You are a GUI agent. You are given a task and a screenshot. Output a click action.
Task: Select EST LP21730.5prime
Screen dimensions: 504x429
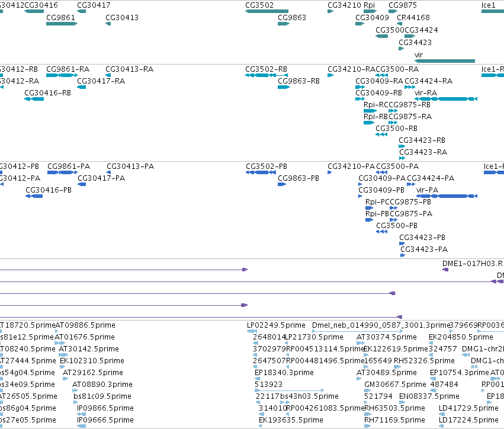click(287, 343)
